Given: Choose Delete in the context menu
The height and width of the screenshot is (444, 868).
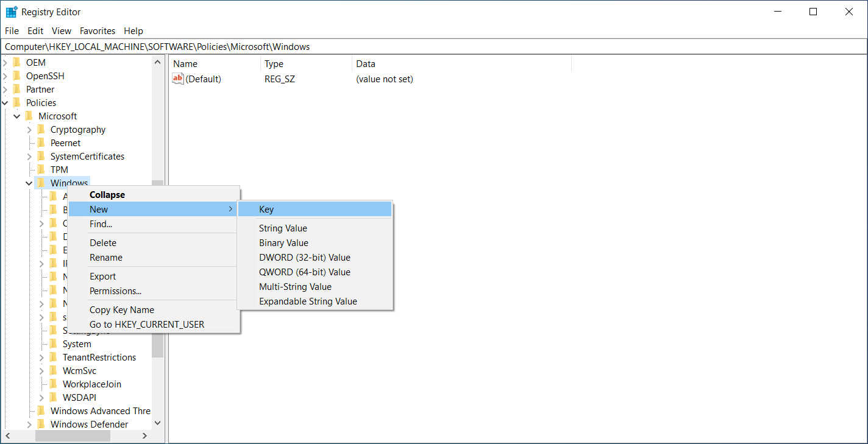Looking at the screenshot, I should (154, 242).
